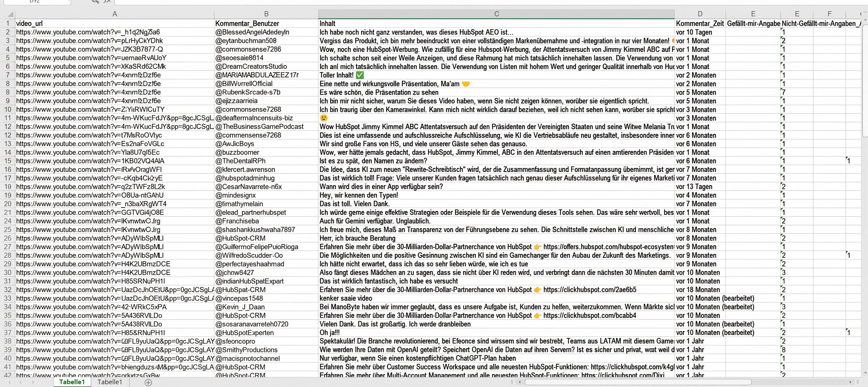Viewport: 868px width, 387px height.
Task: Select cell @DreamCreatorsStudio
Action: 266,66
